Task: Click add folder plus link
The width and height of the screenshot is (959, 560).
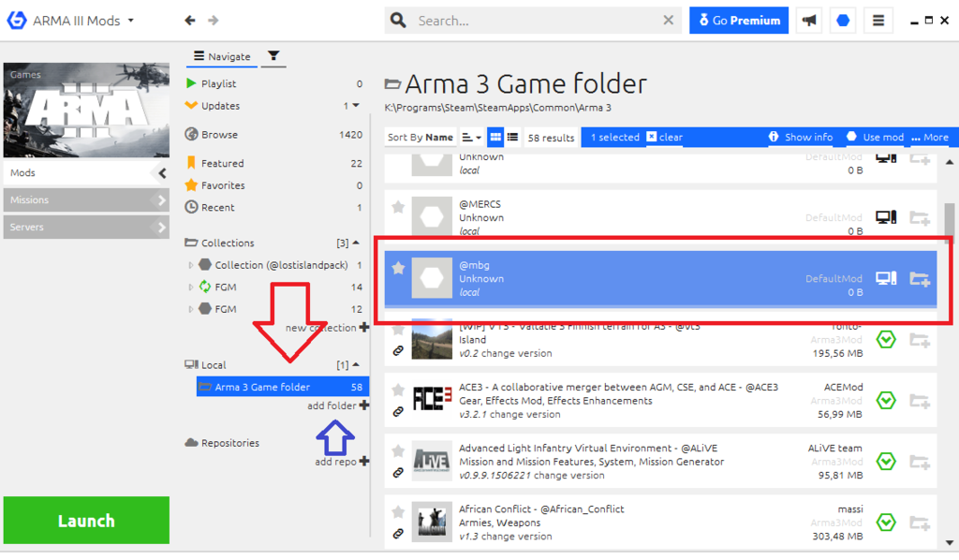Action: pos(338,405)
